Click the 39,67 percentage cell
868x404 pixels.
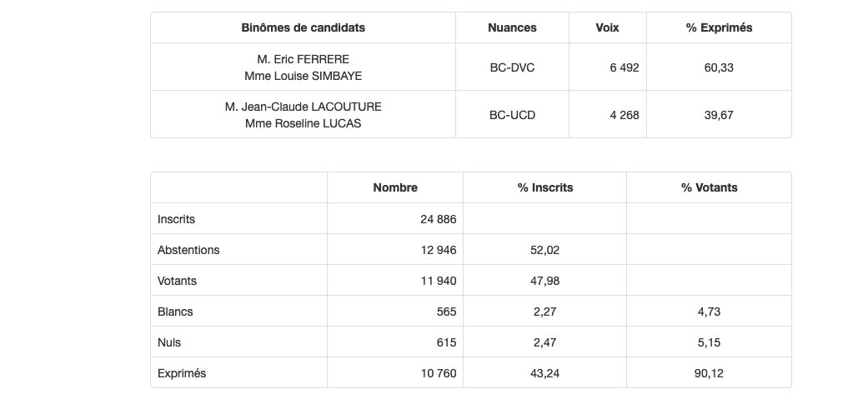[719, 115]
